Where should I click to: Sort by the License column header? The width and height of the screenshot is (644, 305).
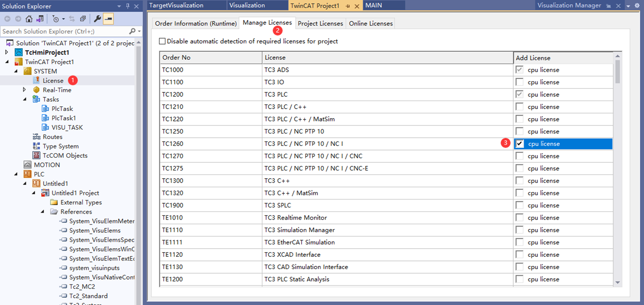coord(388,58)
